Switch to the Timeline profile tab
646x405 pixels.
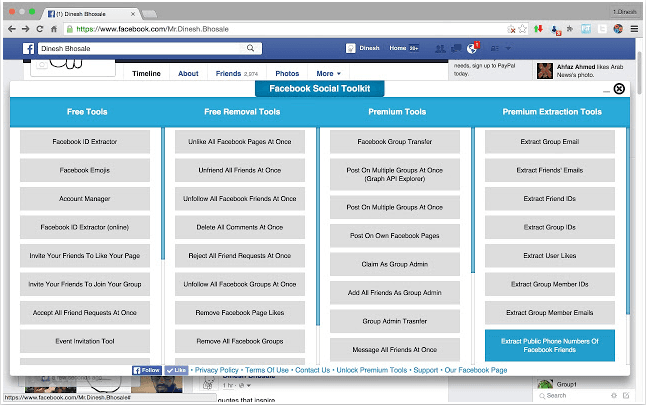146,73
